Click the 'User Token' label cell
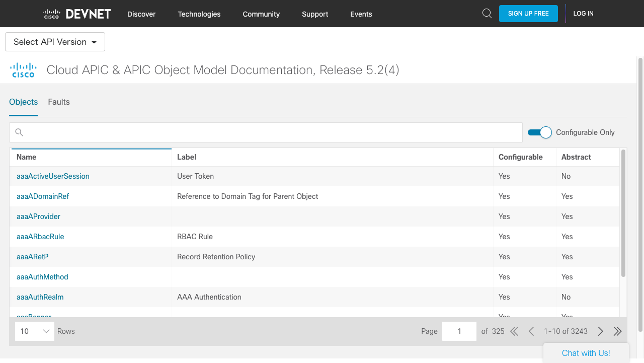The image size is (644, 363). [195, 176]
